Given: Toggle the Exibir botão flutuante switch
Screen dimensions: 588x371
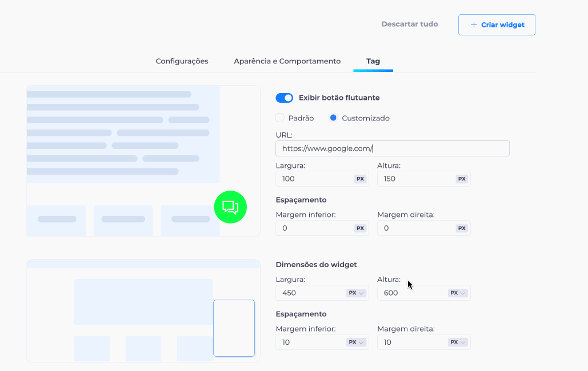Looking at the screenshot, I should pyautogui.click(x=284, y=98).
